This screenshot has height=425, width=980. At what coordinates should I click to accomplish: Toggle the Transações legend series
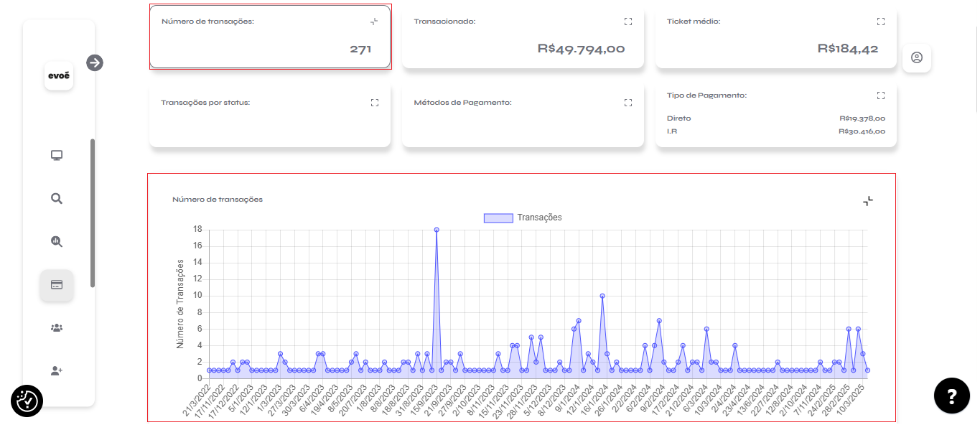tap(523, 218)
